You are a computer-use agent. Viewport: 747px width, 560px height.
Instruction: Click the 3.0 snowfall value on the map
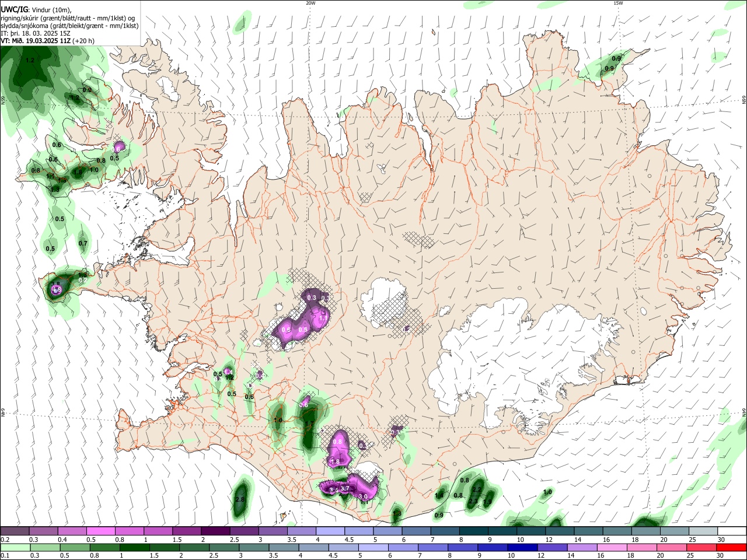pos(363,496)
